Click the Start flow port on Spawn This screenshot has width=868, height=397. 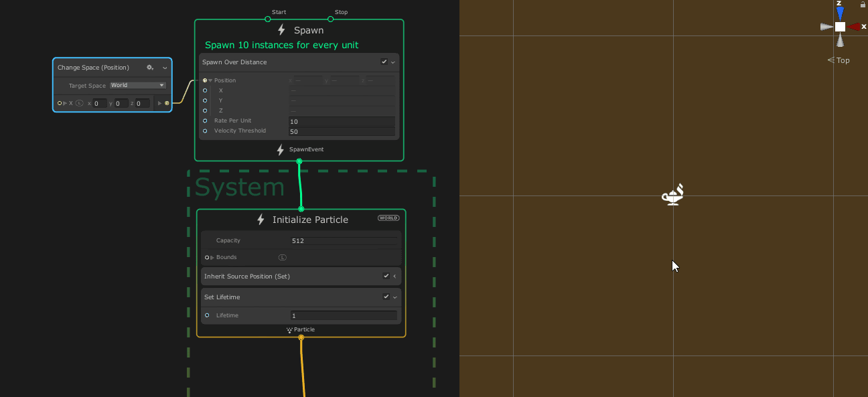click(268, 19)
